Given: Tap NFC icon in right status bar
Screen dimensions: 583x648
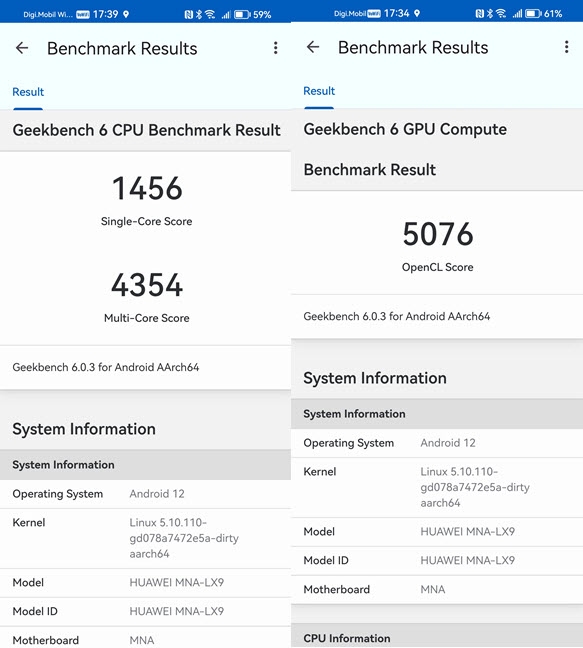Looking at the screenshot, I should pos(480,14).
